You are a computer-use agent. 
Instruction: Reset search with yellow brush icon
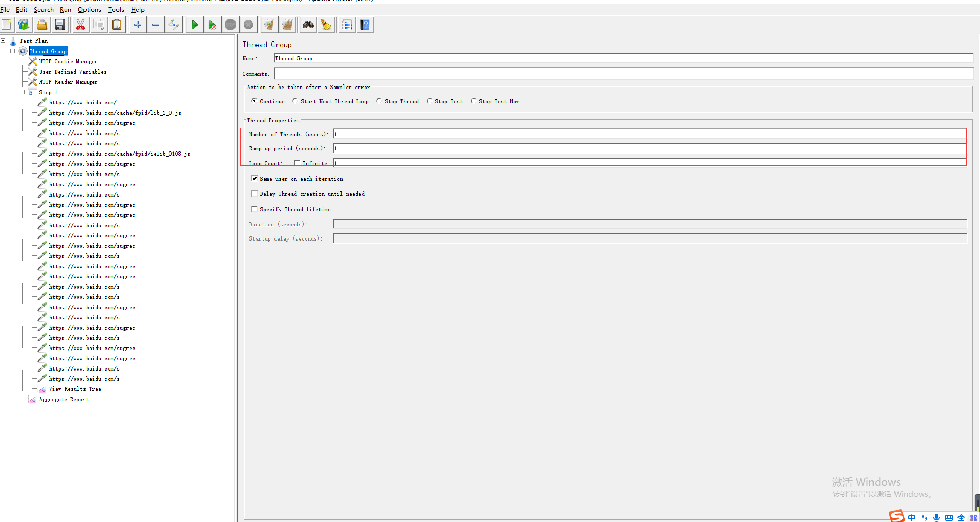326,25
